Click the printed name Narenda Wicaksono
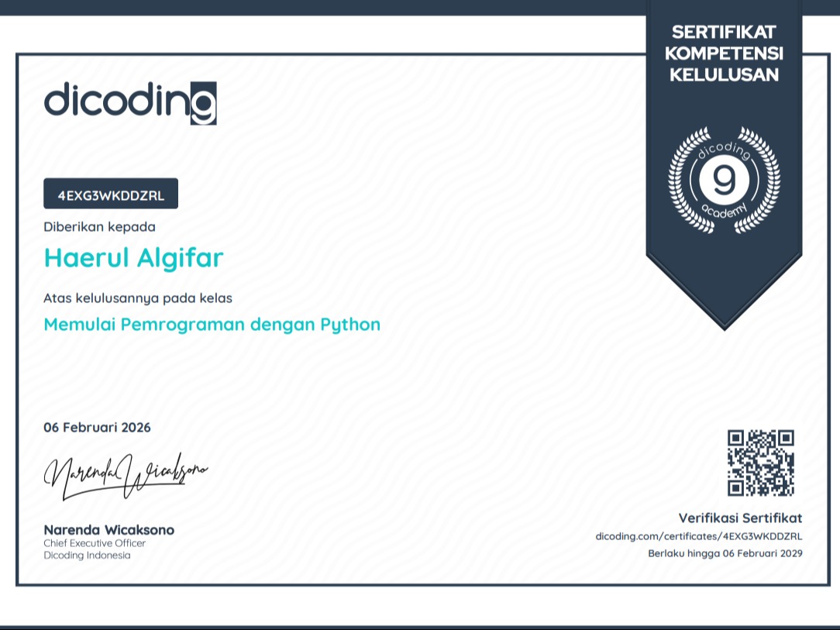The width and height of the screenshot is (840, 630). (108, 530)
